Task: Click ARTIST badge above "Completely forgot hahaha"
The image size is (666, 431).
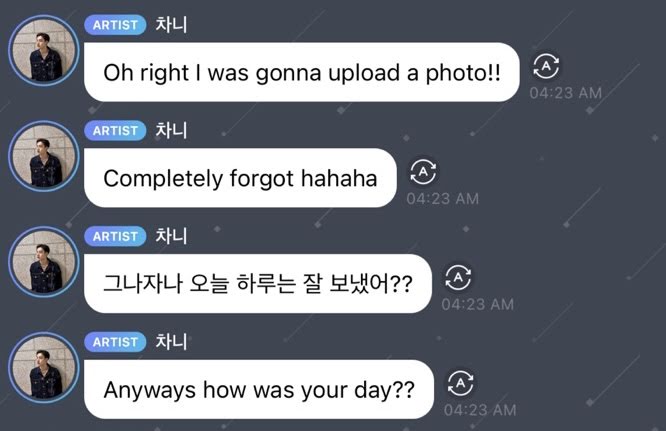Action: 115,131
